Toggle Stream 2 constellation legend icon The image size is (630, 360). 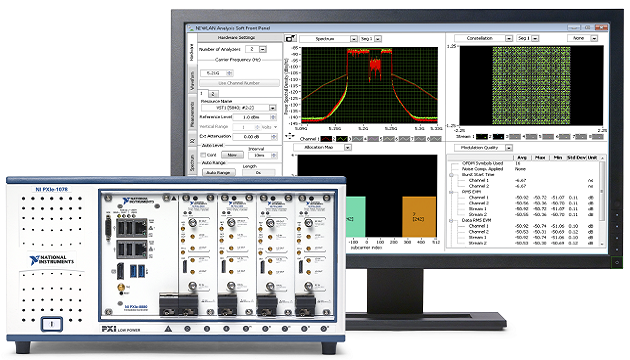click(498, 137)
